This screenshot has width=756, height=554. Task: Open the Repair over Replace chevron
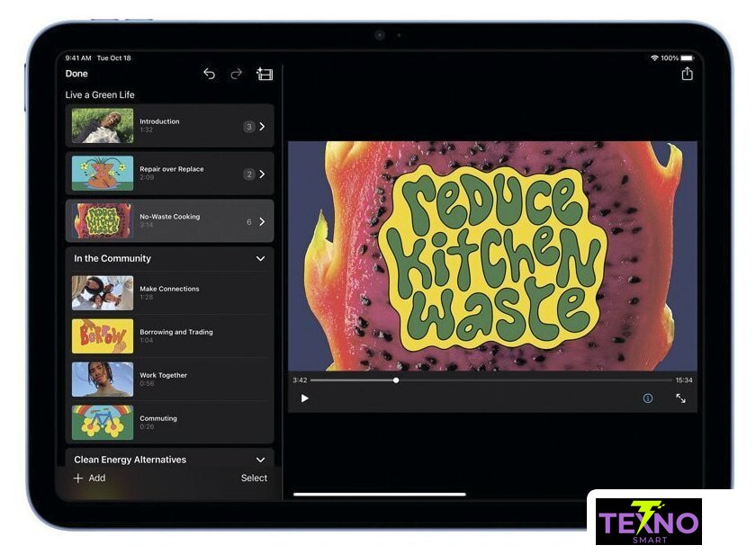tap(262, 174)
